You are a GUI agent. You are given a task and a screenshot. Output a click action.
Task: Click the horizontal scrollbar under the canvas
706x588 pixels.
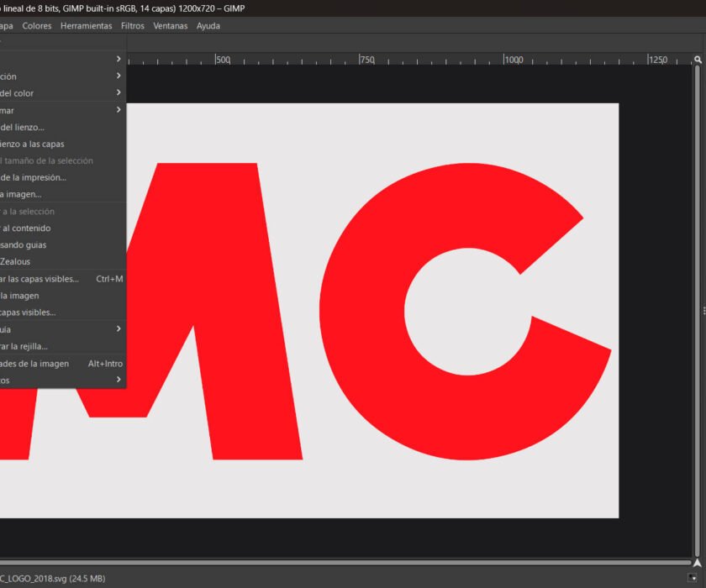coord(345,562)
